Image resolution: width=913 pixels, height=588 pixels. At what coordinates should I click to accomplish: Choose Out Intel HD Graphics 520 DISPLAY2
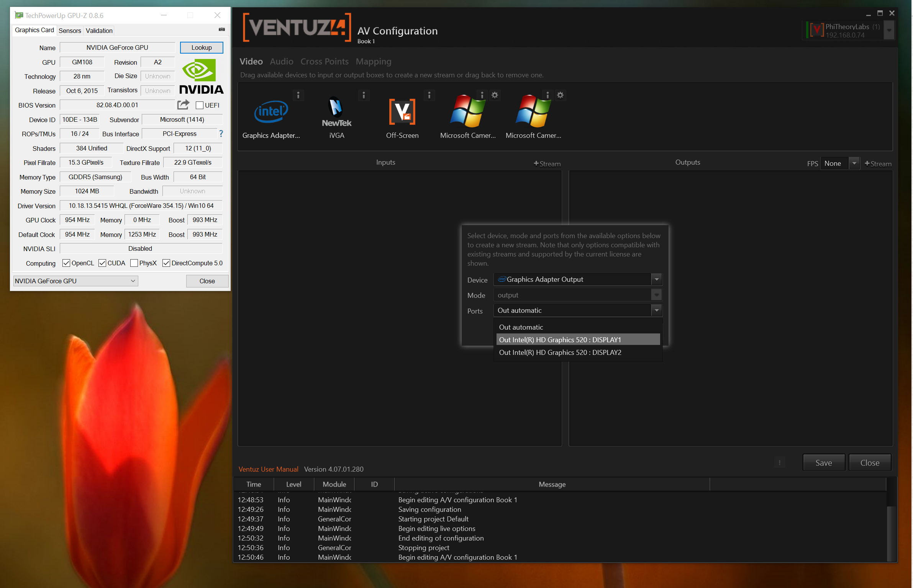[x=560, y=352]
